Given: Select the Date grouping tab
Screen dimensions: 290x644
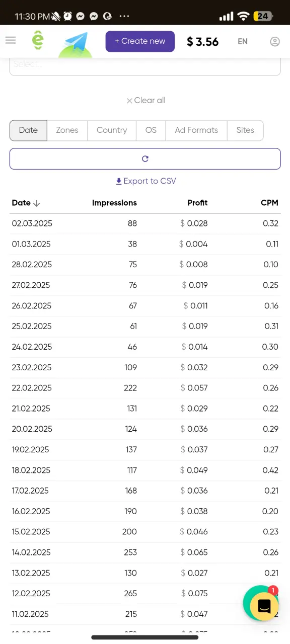Looking at the screenshot, I should (x=28, y=130).
